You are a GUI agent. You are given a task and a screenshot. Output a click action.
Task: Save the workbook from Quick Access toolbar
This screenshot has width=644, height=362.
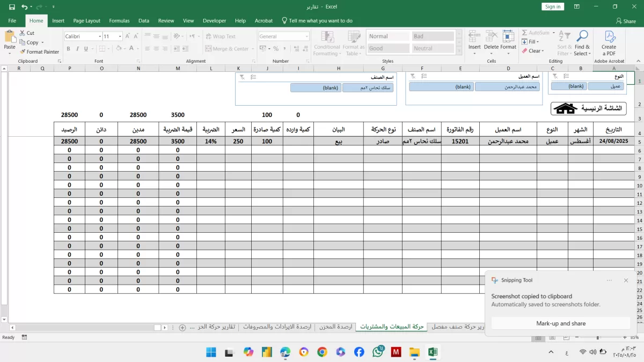[x=12, y=7]
